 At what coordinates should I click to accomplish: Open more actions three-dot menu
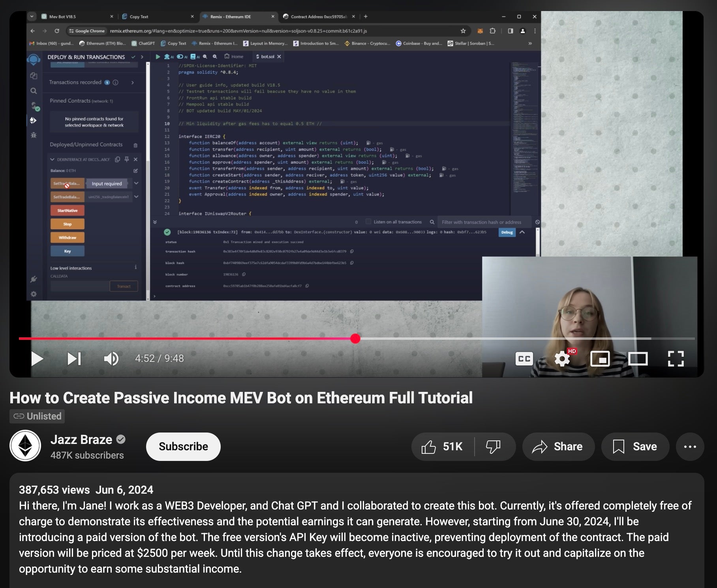point(690,446)
